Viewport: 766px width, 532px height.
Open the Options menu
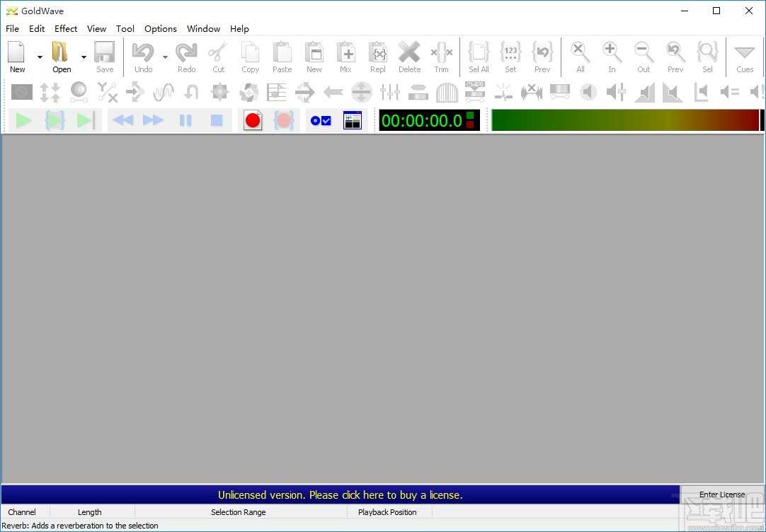point(160,29)
